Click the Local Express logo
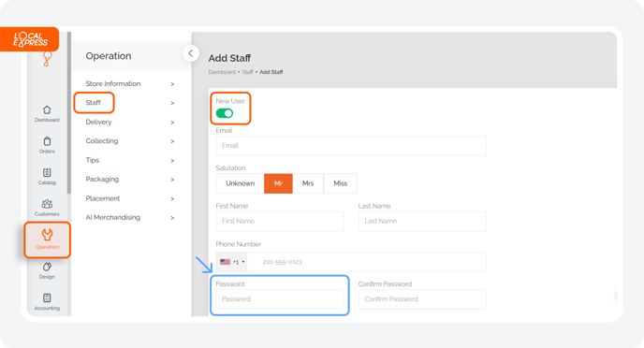This screenshot has height=348, width=644. (30, 39)
